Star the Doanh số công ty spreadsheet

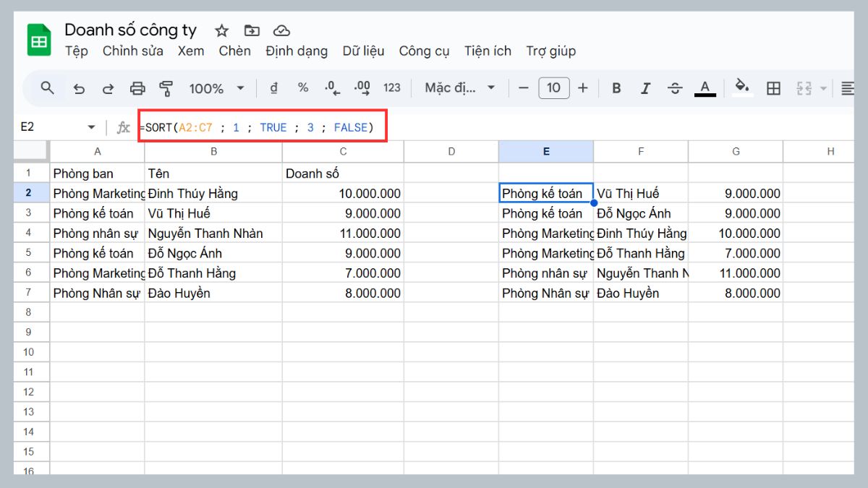[221, 30]
